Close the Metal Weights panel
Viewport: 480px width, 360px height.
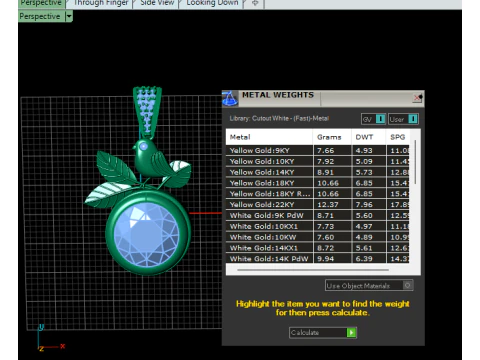coord(418,98)
